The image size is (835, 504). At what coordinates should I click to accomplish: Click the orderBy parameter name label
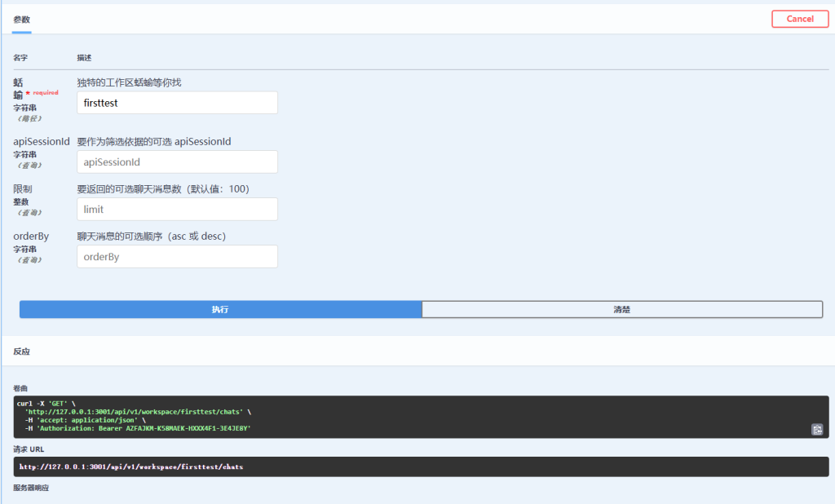[x=31, y=237]
